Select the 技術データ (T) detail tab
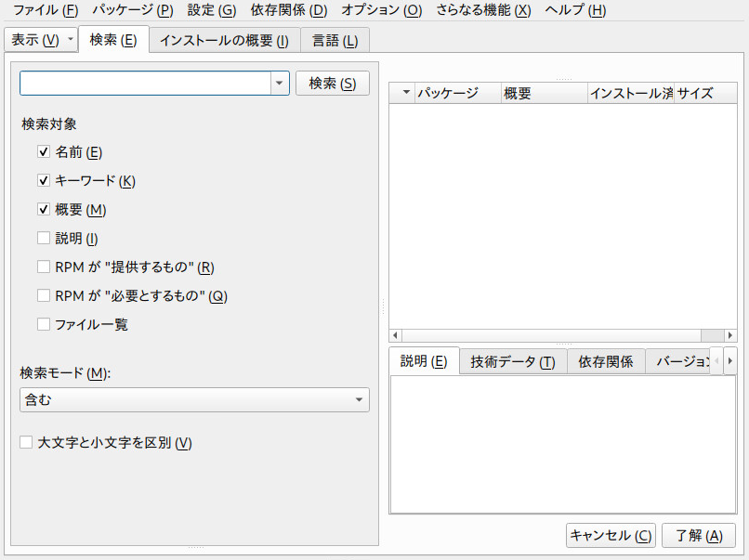The image size is (749, 560). (x=513, y=362)
